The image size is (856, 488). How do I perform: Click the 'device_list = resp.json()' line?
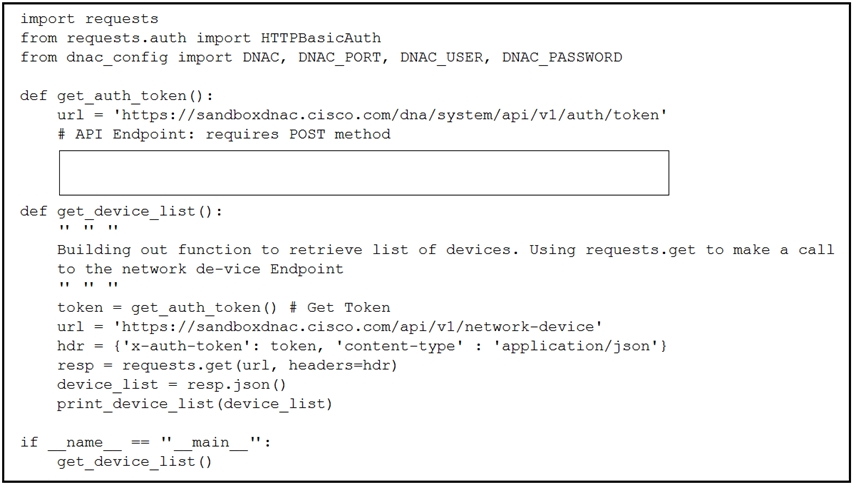(171, 385)
